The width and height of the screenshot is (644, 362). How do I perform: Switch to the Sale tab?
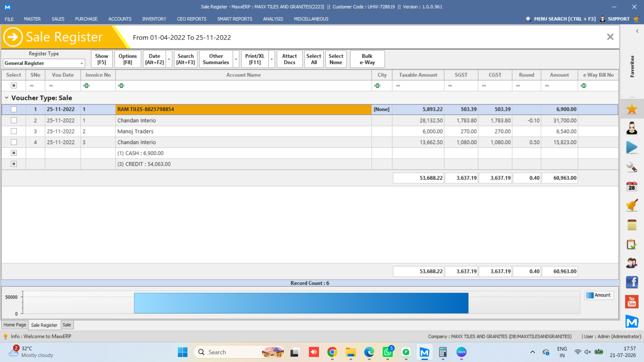click(x=67, y=325)
